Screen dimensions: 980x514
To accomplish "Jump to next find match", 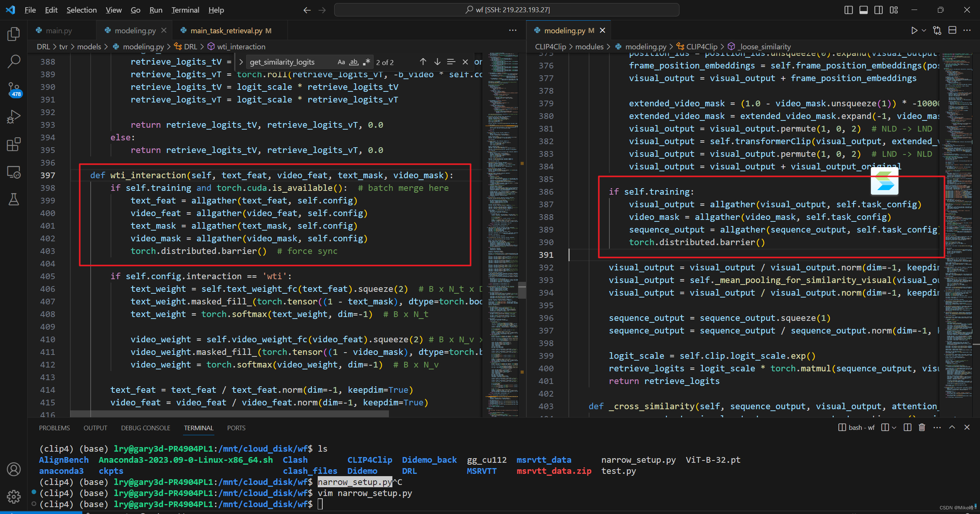I will click(x=437, y=62).
